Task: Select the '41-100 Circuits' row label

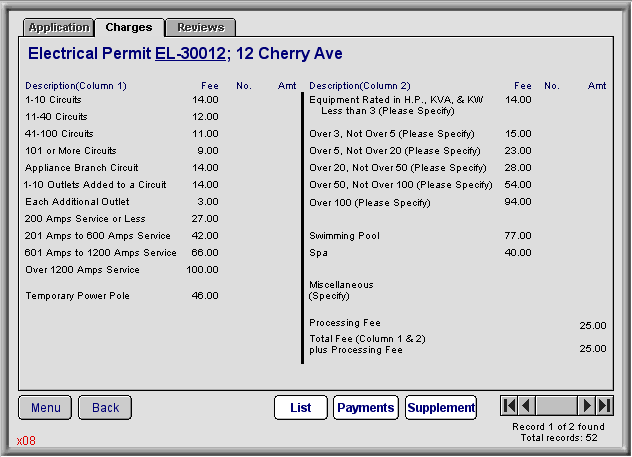Action: [59, 133]
